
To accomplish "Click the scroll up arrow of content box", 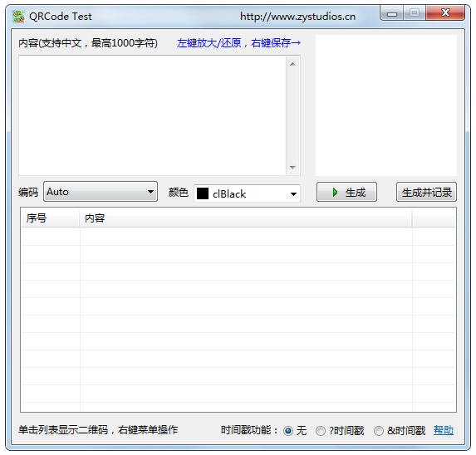I will point(292,64).
